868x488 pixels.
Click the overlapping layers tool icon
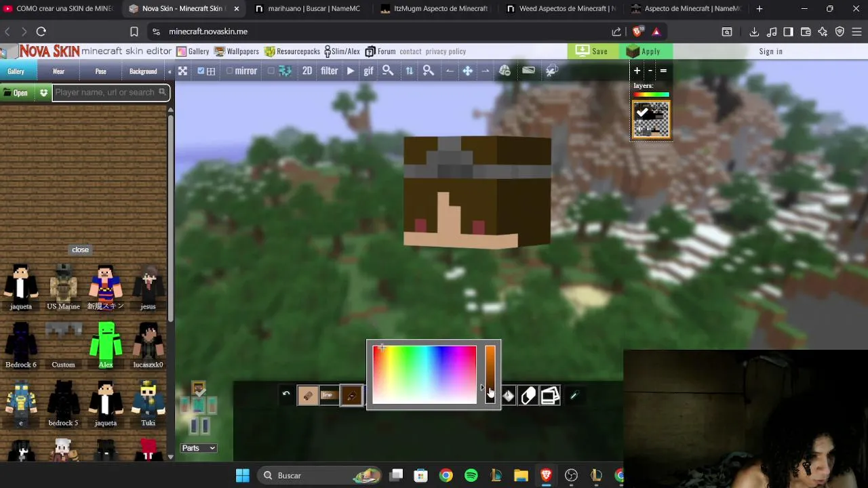click(x=551, y=70)
